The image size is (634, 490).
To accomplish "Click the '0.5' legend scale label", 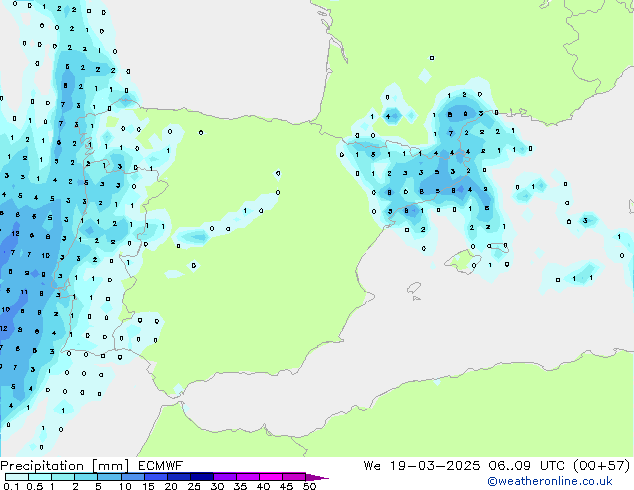I will tap(35, 486).
